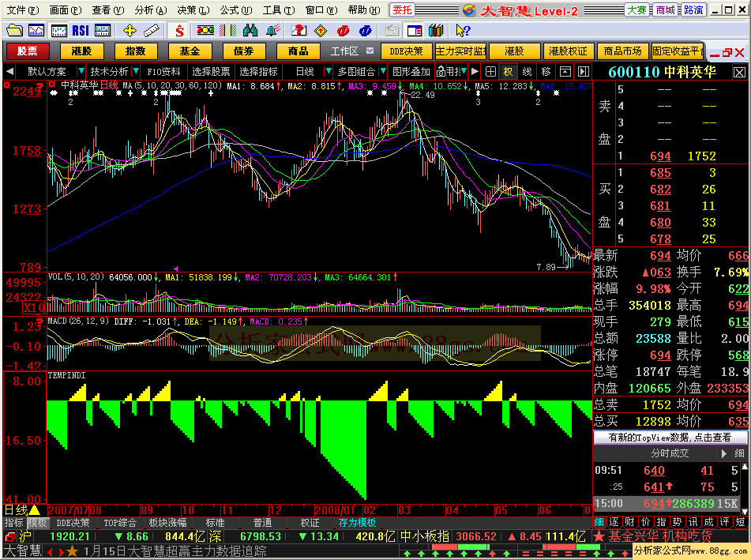Open the 公式(U) menu
This screenshot has width=751, height=560.
pyautogui.click(x=236, y=10)
